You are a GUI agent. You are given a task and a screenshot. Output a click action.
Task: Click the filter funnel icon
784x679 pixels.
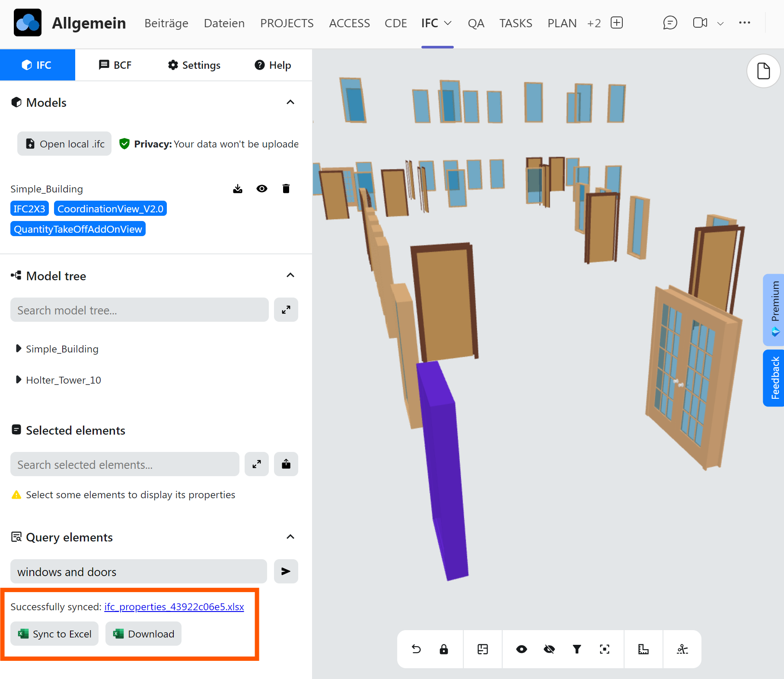(x=577, y=649)
